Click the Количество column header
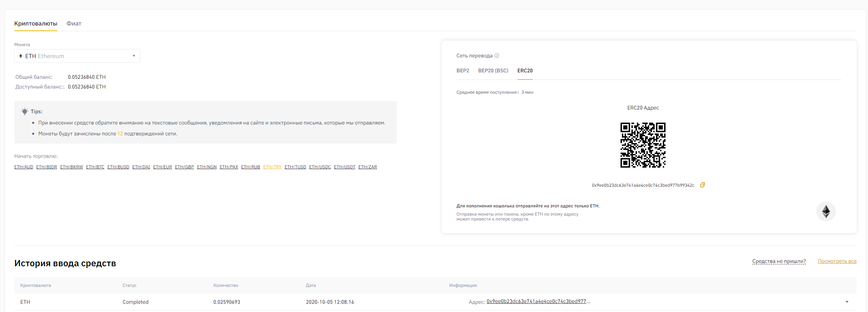The image size is (868, 312). (226, 285)
